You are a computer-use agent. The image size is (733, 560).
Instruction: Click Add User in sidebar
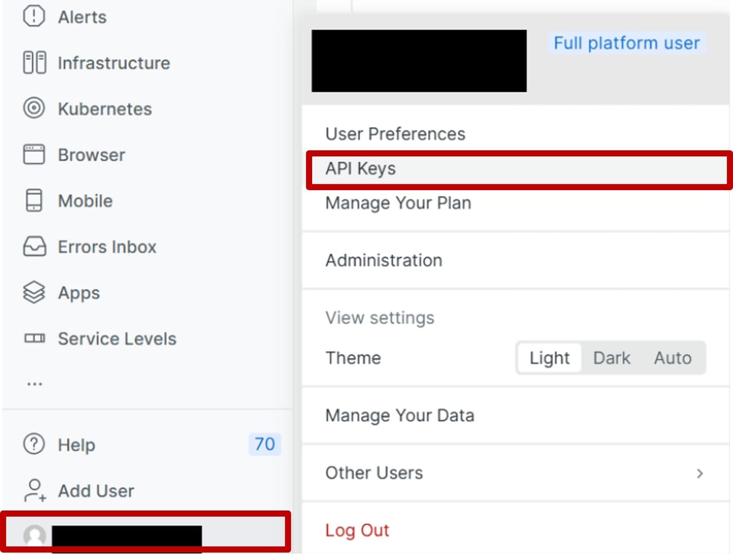click(x=96, y=491)
